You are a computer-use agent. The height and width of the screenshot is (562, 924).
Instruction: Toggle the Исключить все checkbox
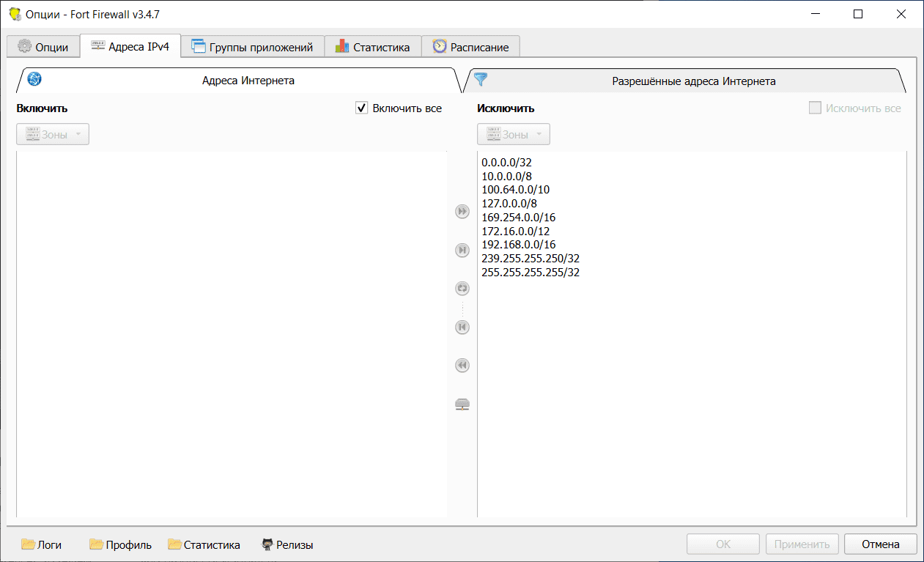(x=815, y=108)
